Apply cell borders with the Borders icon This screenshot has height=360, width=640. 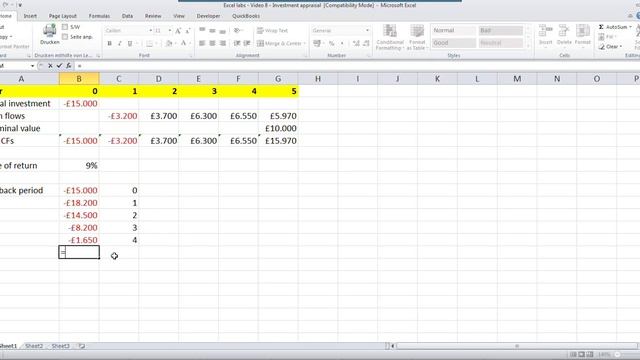(x=149, y=43)
